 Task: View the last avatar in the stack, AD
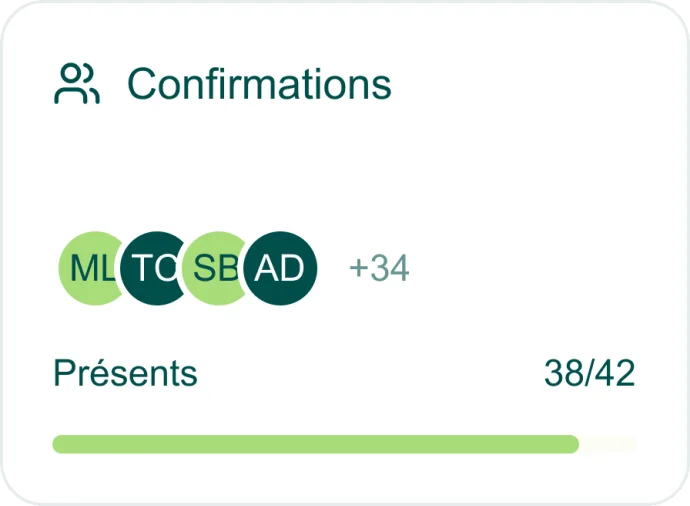tap(282, 268)
